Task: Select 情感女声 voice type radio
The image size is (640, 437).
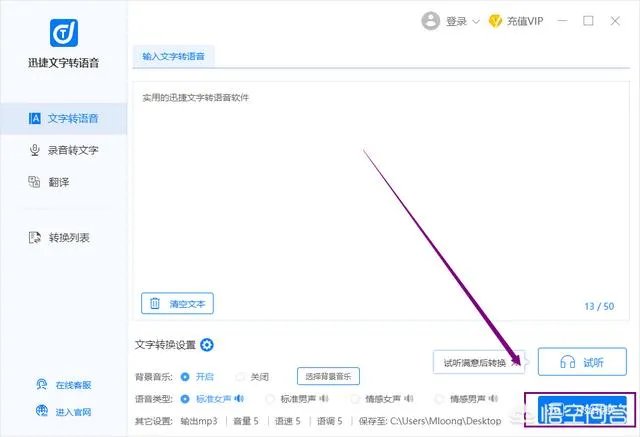Action: [x=355, y=399]
